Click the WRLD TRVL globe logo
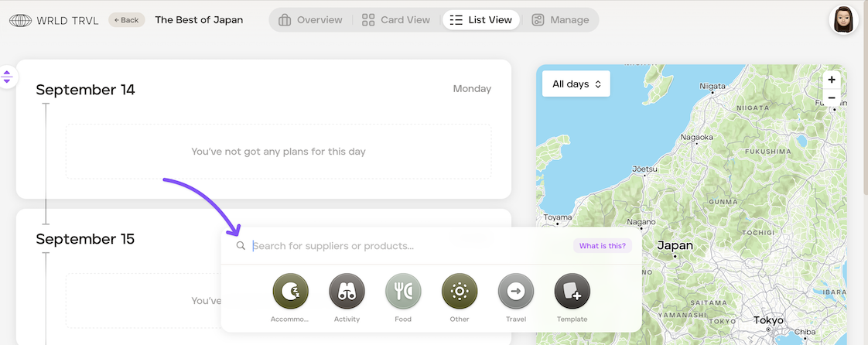 [20, 20]
